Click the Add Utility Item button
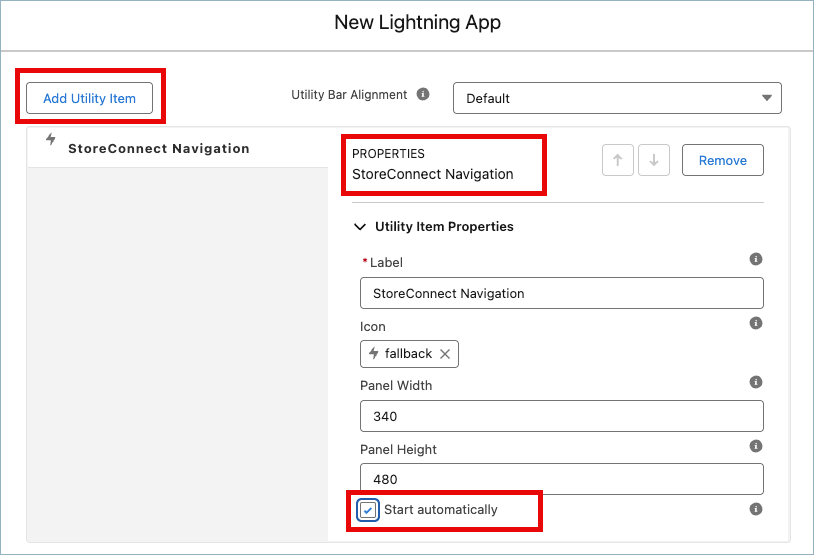814x555 pixels. click(89, 98)
